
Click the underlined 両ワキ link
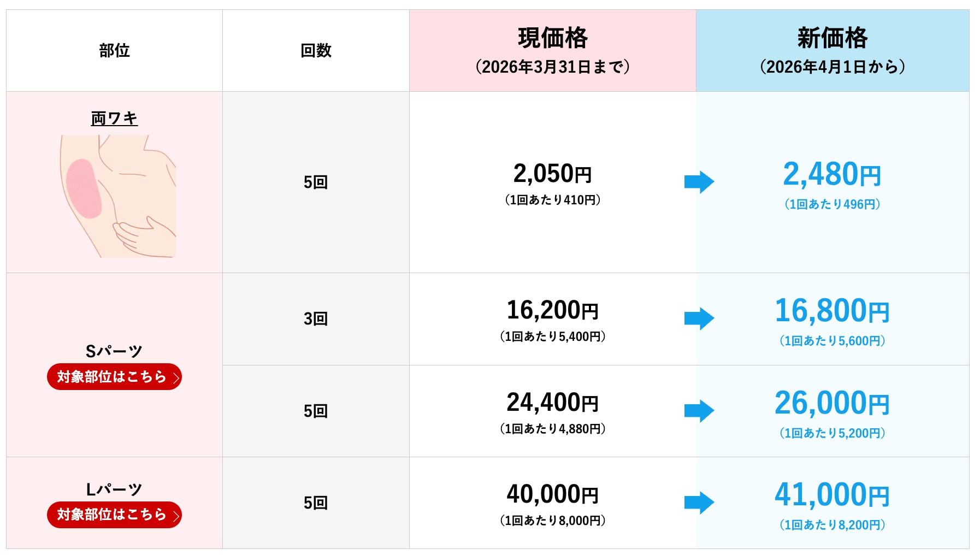coord(114,117)
